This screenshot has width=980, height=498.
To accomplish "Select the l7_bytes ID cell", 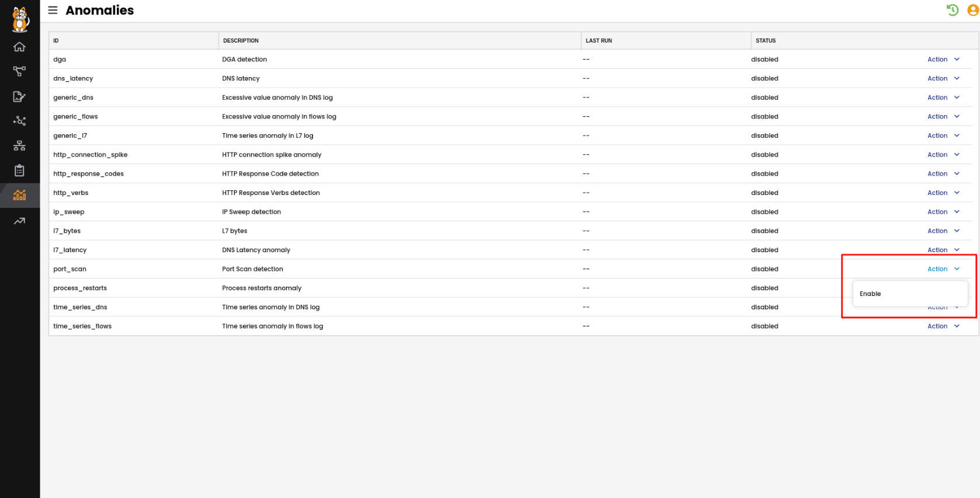I will coord(67,231).
